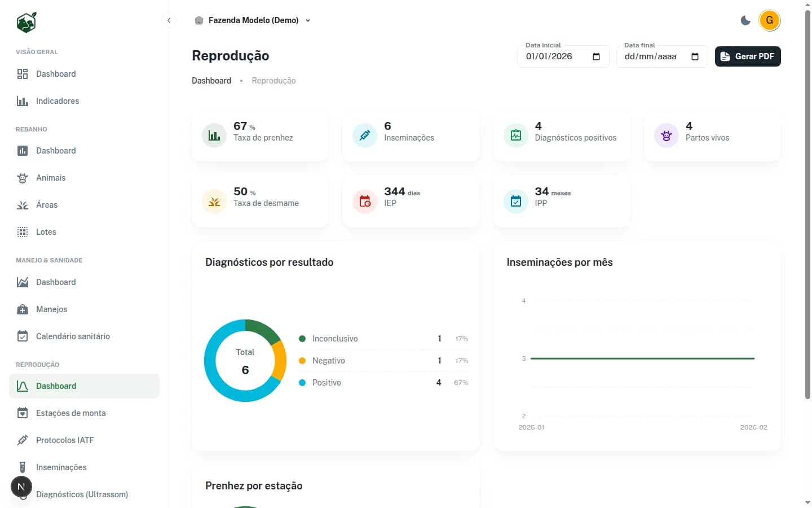Image resolution: width=812 pixels, height=508 pixels.
Task: Click the syringe icon beside Protocolos IATF
Action: (23, 440)
